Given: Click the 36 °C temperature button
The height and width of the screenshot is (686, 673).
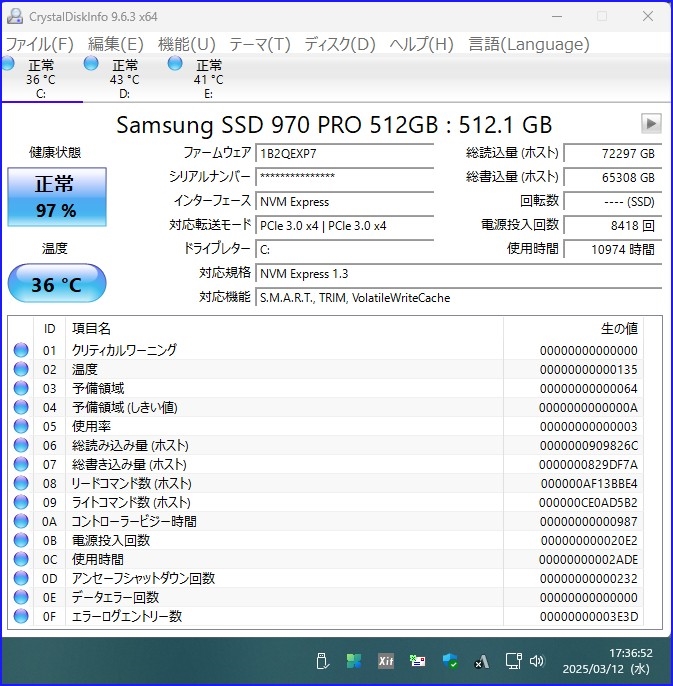Looking at the screenshot, I should [x=57, y=284].
